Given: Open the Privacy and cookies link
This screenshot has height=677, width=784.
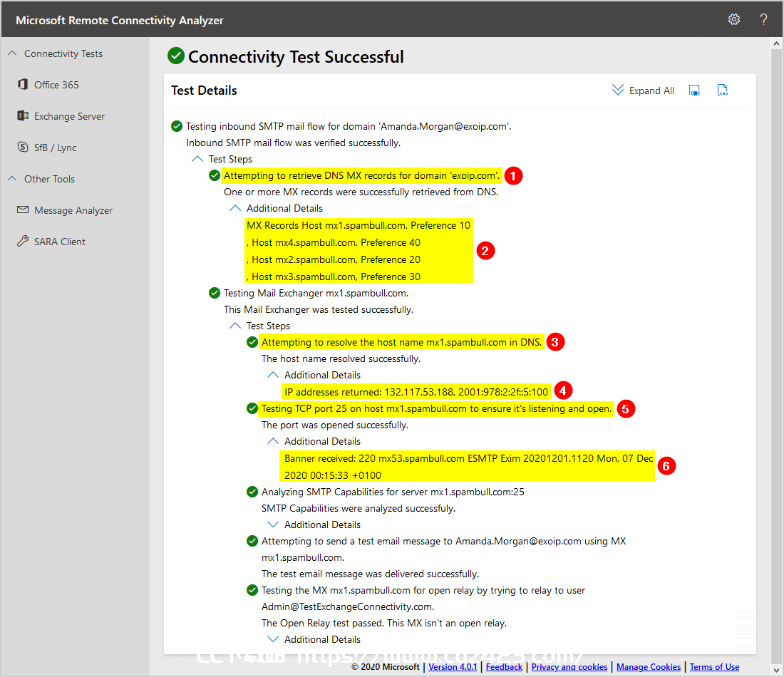Looking at the screenshot, I should click(x=569, y=666).
